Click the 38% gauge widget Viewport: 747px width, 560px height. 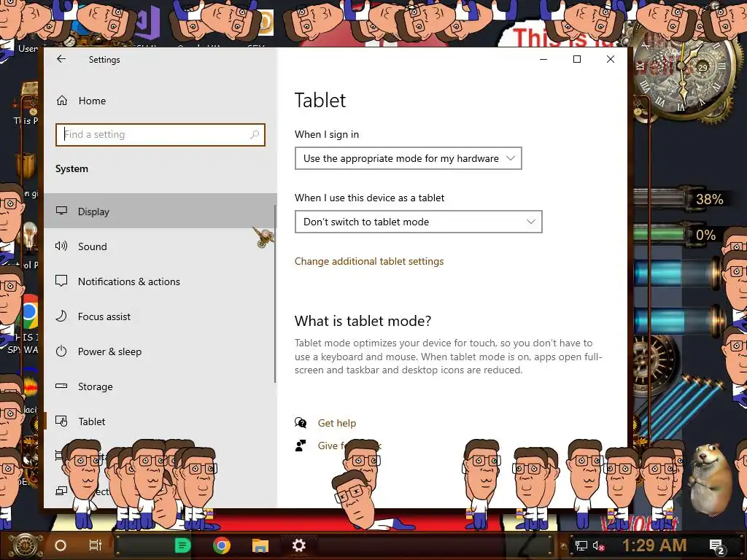pyautogui.click(x=682, y=199)
